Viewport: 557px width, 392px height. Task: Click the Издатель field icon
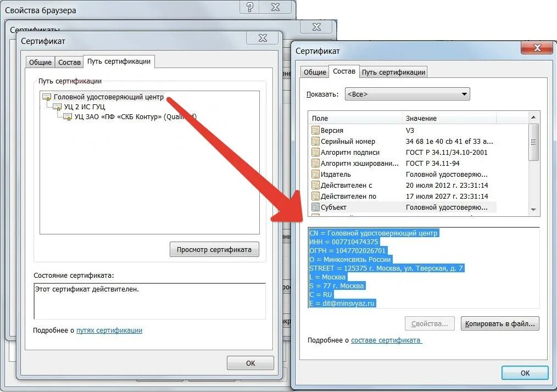click(315, 175)
